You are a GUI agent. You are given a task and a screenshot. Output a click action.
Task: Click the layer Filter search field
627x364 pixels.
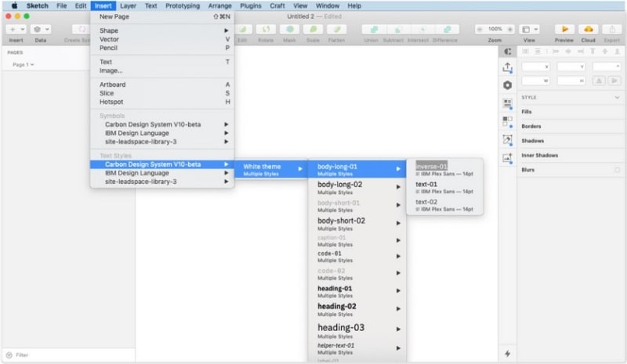[69, 355]
